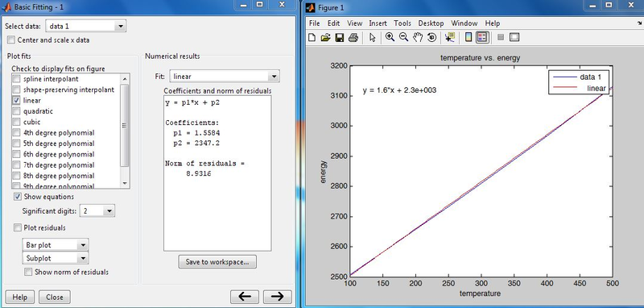This screenshot has height=308, width=644.
Task: Check the quadratic fit checkbox
Action: (16, 111)
